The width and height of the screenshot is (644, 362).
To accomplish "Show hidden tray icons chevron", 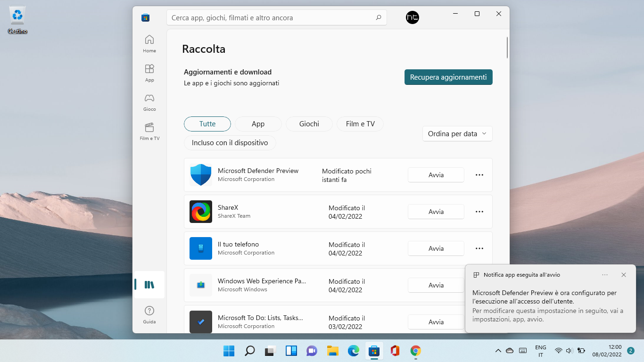I will coord(498,351).
